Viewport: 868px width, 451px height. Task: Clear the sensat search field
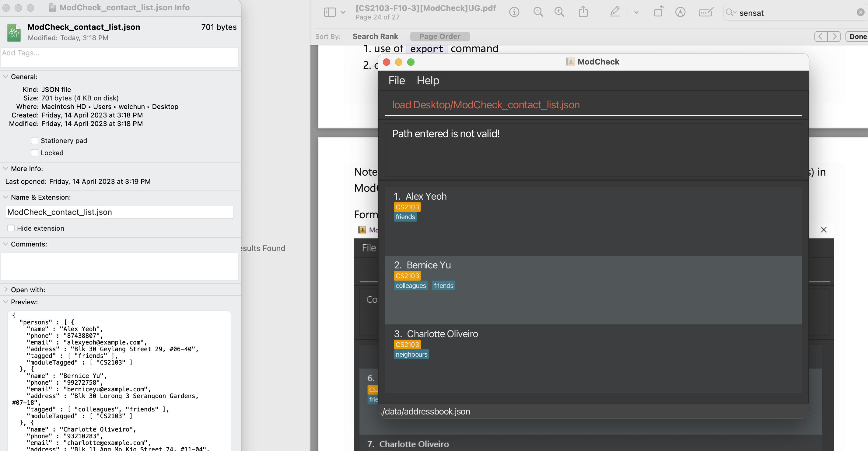pyautogui.click(x=860, y=12)
